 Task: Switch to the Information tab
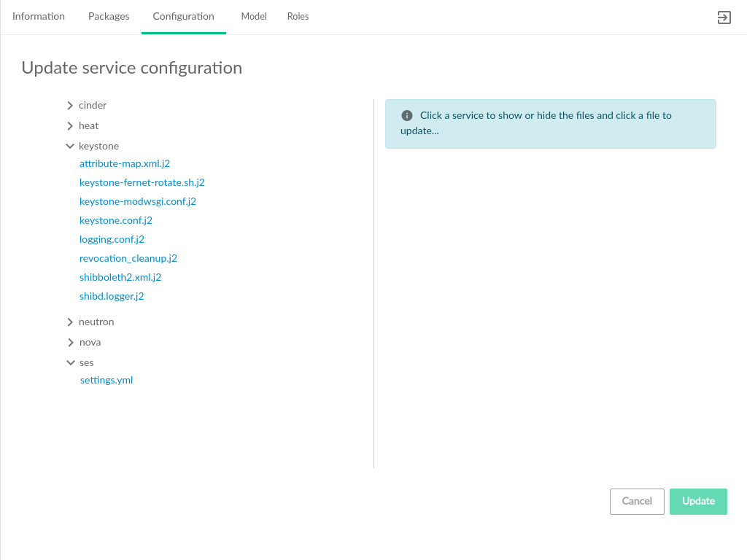[x=39, y=16]
